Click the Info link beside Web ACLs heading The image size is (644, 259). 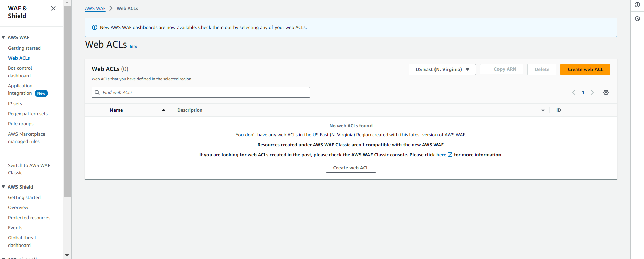pos(133,46)
